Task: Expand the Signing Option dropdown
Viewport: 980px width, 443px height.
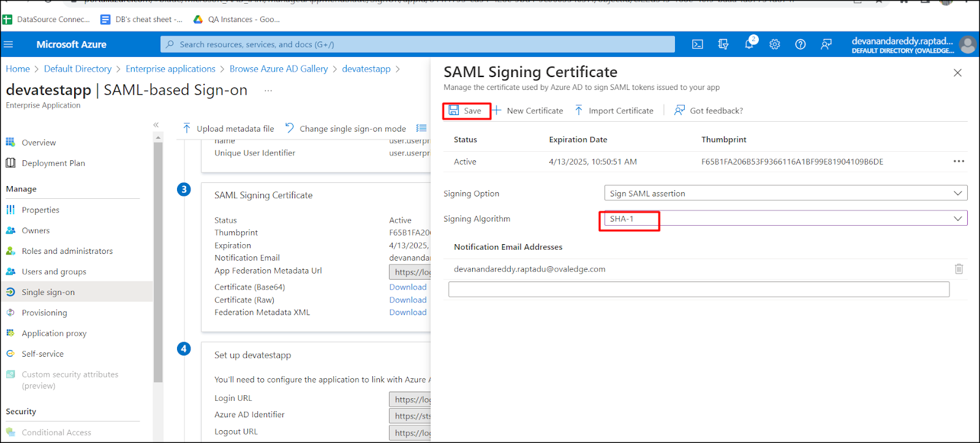Action: pos(786,193)
